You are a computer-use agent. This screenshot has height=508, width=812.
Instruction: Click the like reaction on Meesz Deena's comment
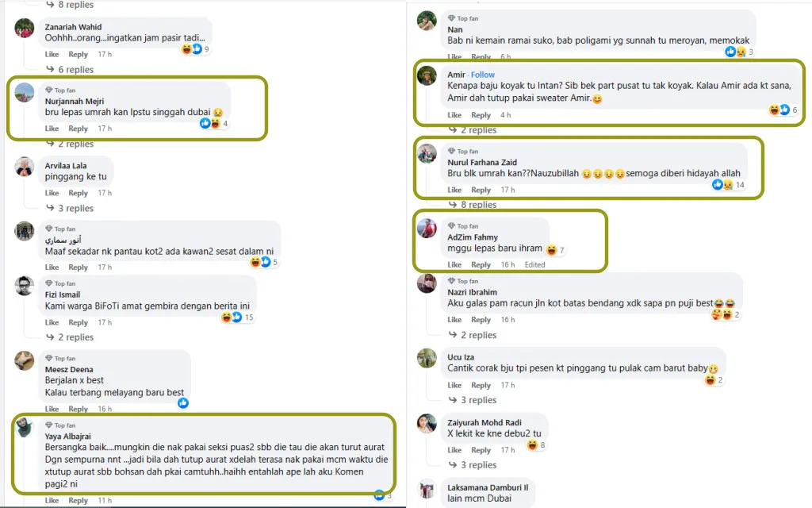pyautogui.click(x=183, y=402)
